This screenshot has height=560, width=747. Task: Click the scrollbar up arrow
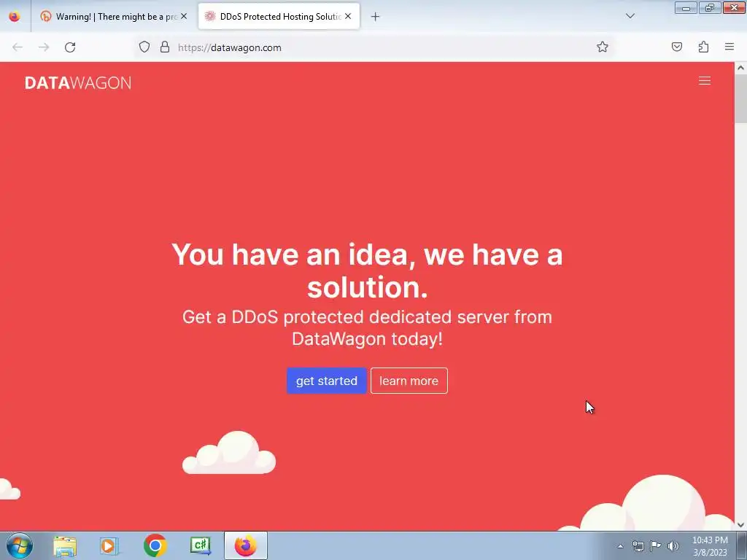click(x=741, y=68)
